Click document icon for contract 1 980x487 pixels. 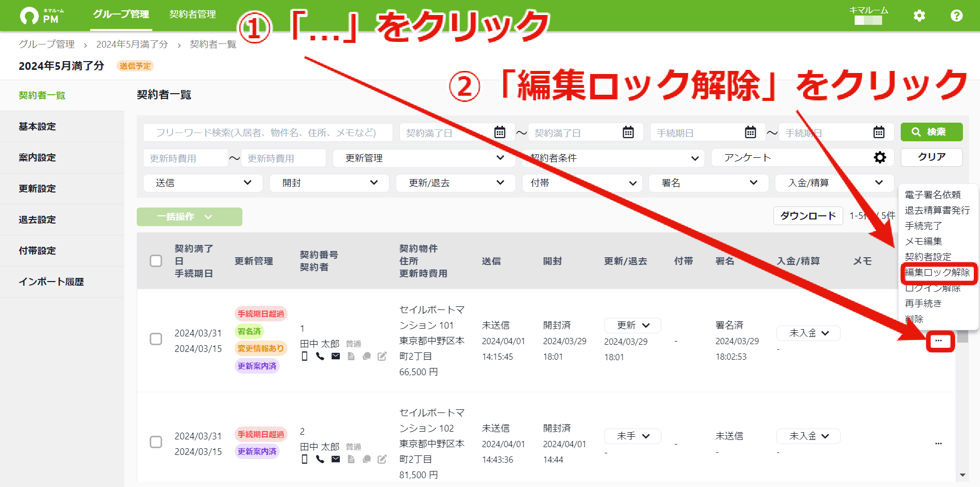click(x=351, y=356)
